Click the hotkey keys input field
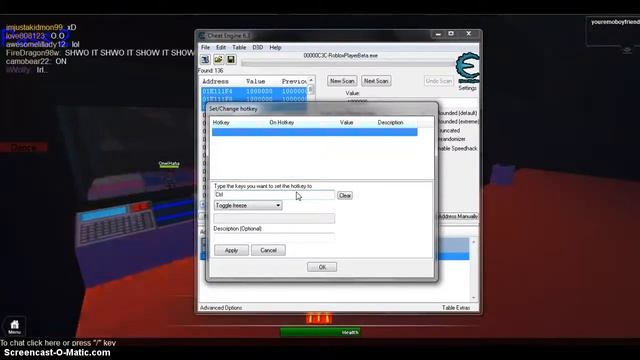The image size is (640, 360). (x=274, y=195)
